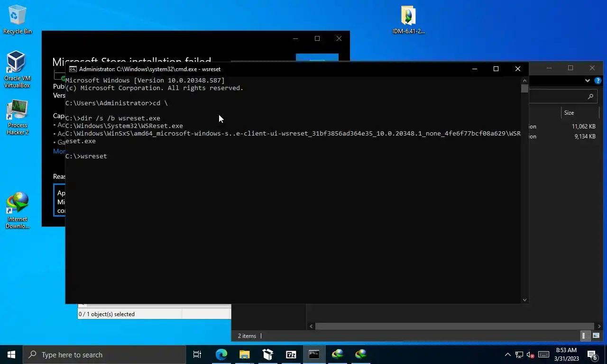
Task: Minimize the File Explorer window behind
Action: click(549, 68)
